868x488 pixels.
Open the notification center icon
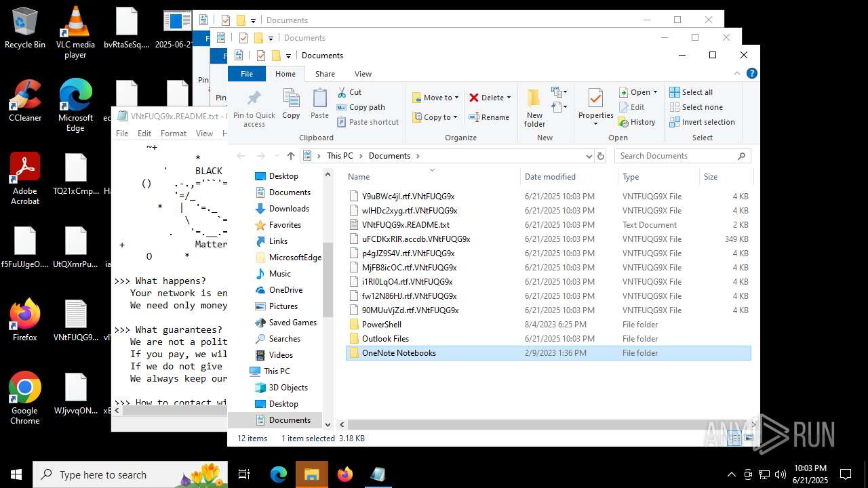846,474
